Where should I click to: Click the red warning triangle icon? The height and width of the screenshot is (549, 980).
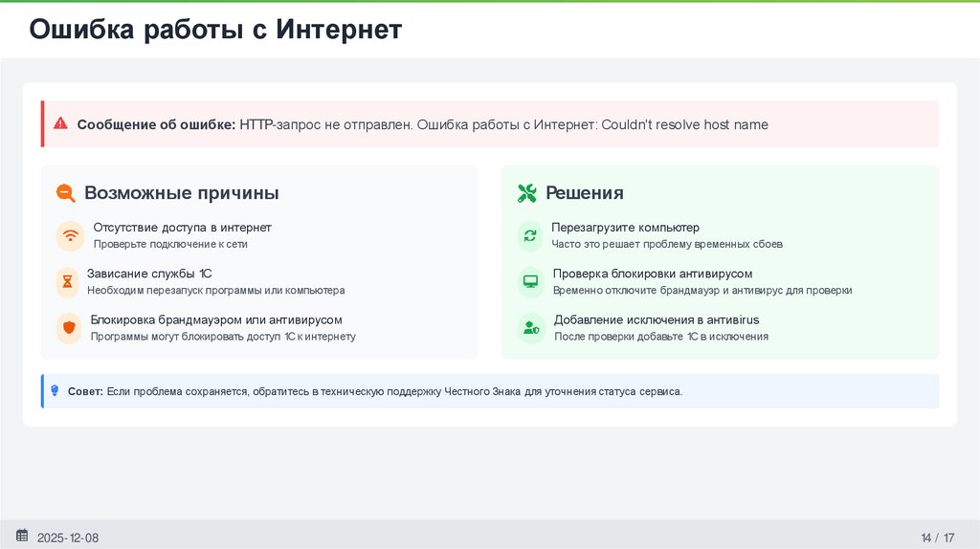click(60, 123)
